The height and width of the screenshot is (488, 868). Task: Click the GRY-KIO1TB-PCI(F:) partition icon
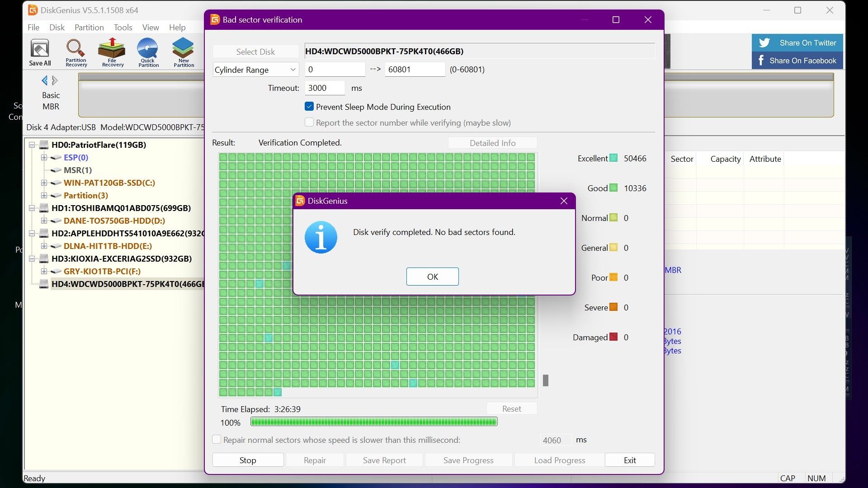pos(56,272)
